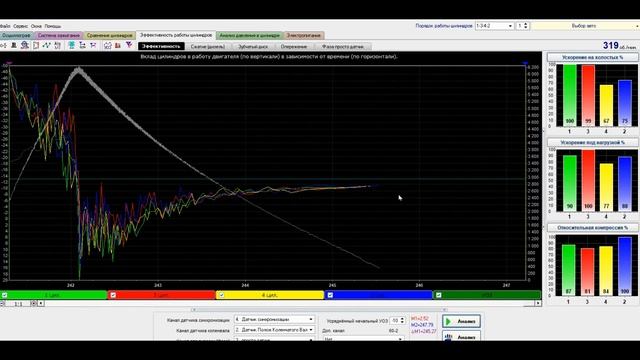Click the purple funnel filter toolbar icon

point(129,45)
